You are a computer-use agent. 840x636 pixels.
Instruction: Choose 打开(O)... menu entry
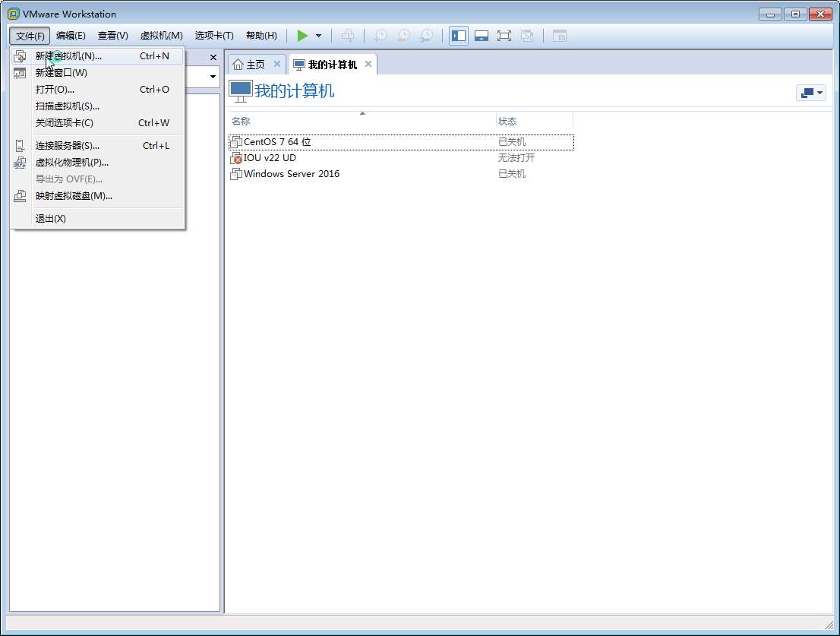[x=97, y=90]
